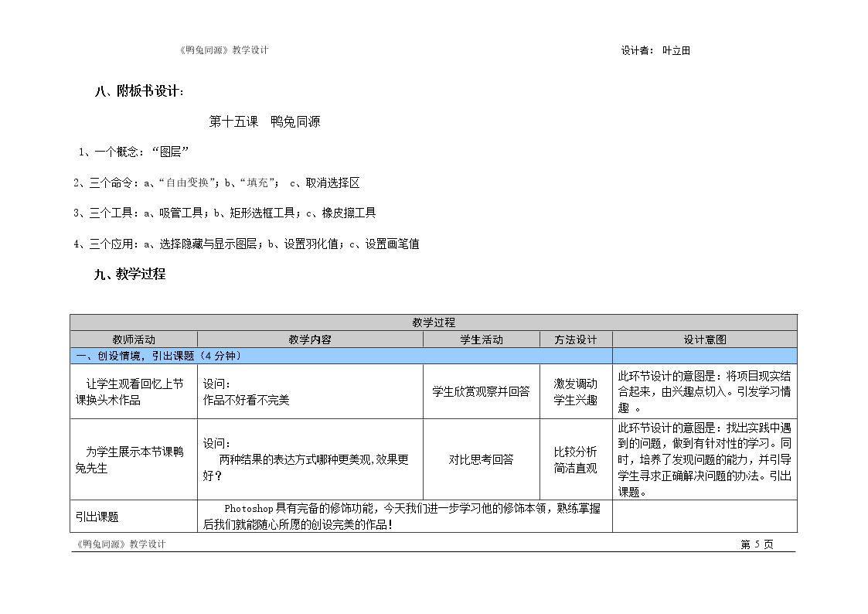The width and height of the screenshot is (868, 614).
Task: Select line 2、三个命令
Action: point(216,182)
